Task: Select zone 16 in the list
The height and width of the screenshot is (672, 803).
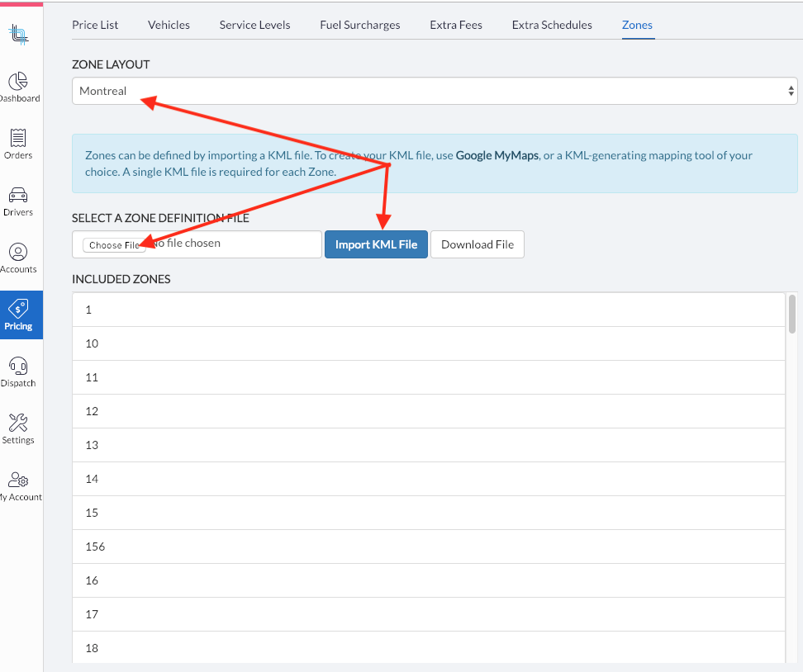Action: pos(429,580)
